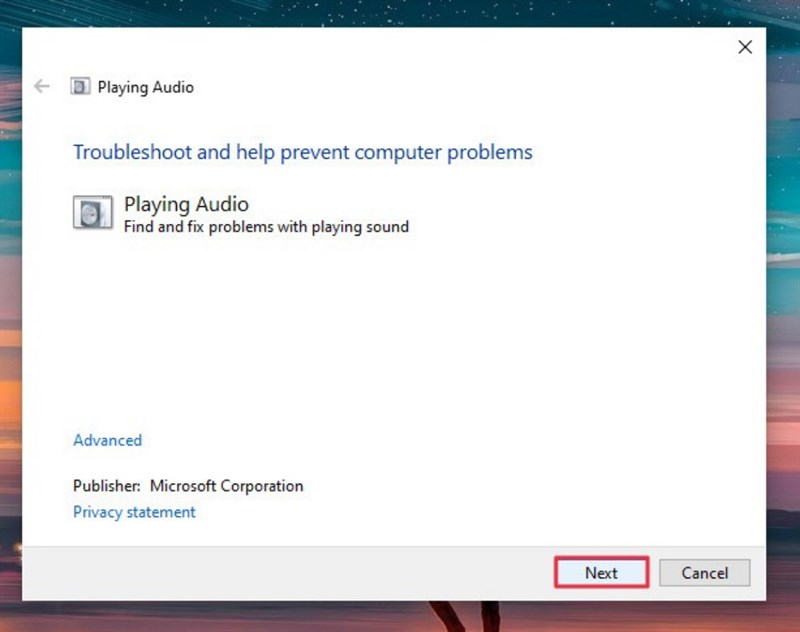The width and height of the screenshot is (800, 632).
Task: Click the back arrow in the dialog header
Action: tap(42, 86)
